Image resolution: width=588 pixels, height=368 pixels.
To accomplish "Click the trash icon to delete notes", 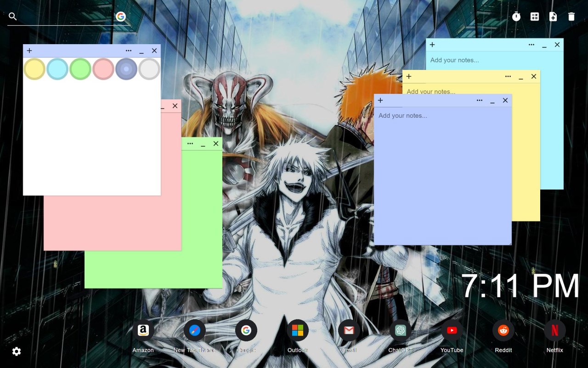I will point(571,17).
